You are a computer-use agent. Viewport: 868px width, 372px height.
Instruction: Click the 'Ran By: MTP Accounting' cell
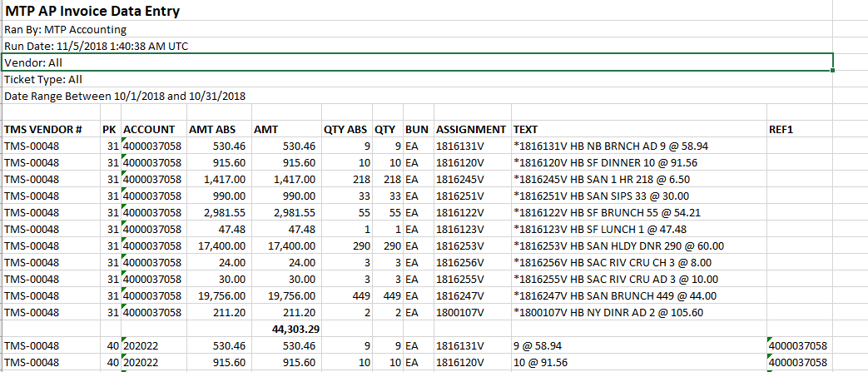point(66,29)
